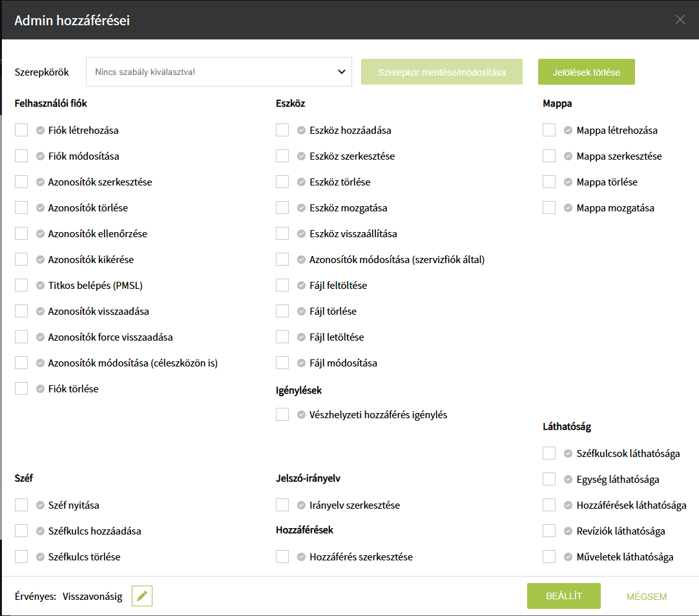Toggle Vészhelyzeti hozzáférés igénylés checkbox

282,414
